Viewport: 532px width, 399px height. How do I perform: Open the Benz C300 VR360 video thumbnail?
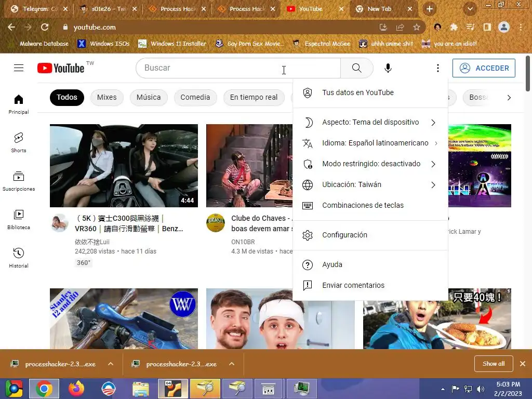124,166
